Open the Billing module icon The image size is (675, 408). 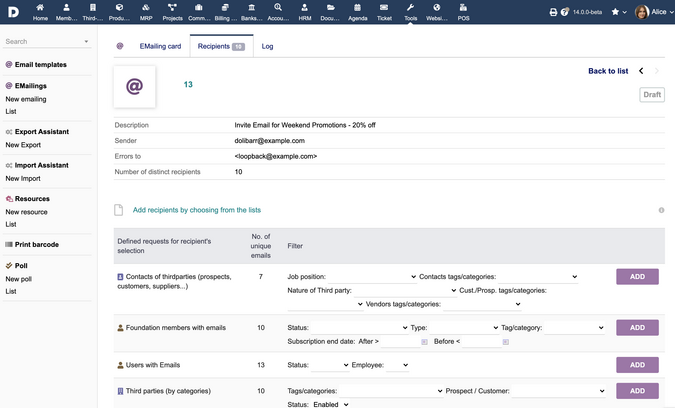[x=225, y=7]
